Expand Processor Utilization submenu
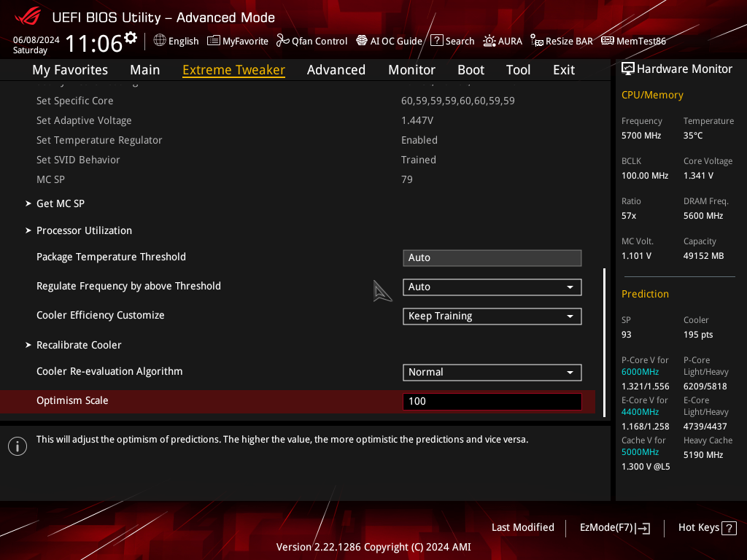 pyautogui.click(x=85, y=230)
